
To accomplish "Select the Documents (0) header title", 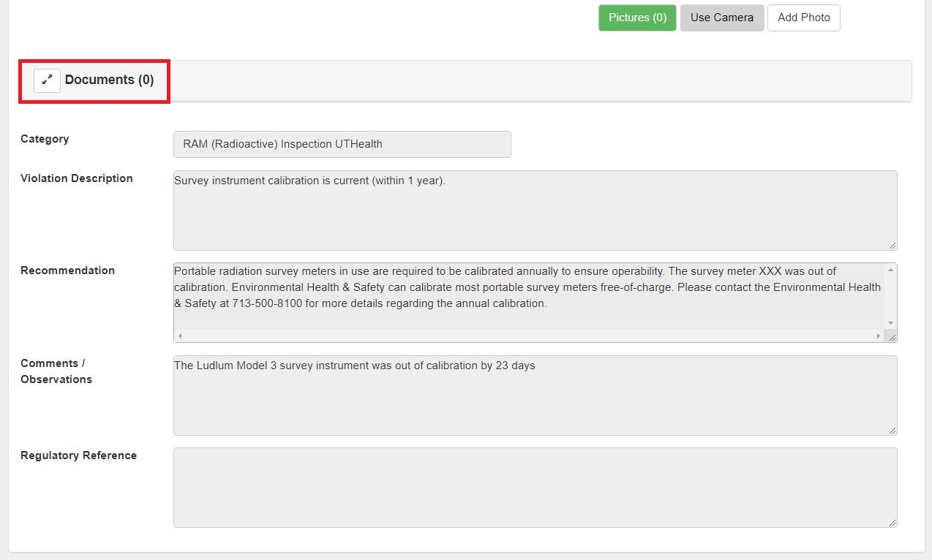I will click(109, 80).
